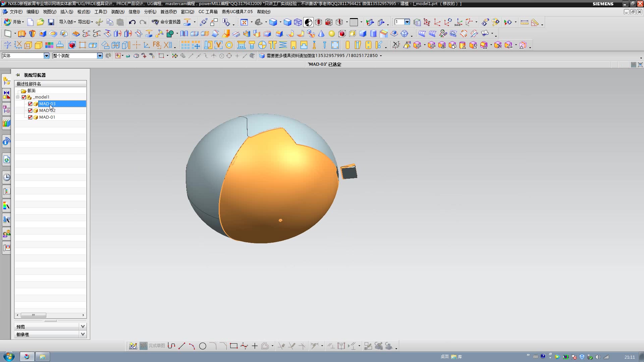This screenshot has height=362, width=644.
Task: Click the navigator horizontal scrollbar thumb
Action: (x=34, y=315)
